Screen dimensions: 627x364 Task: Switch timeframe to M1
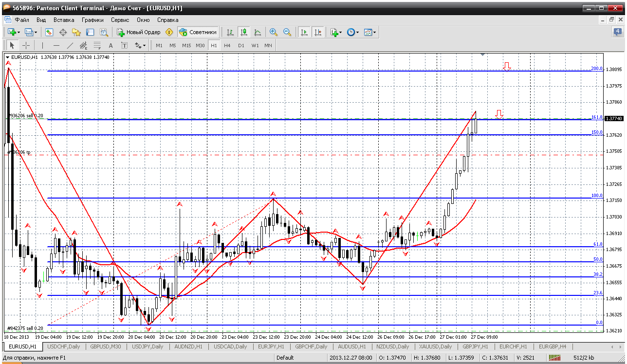[159, 45]
